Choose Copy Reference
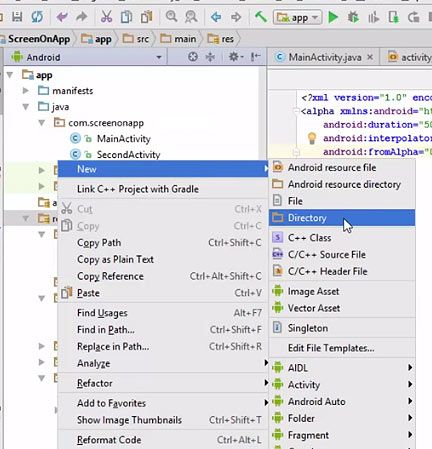Viewport: 432px width, 449px height. point(163,276)
